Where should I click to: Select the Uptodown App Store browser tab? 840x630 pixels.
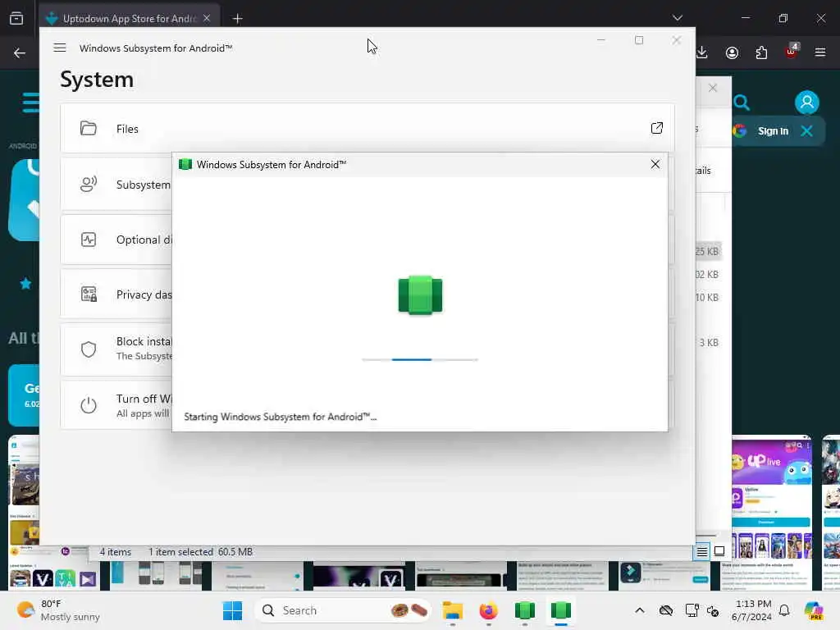tap(129, 18)
